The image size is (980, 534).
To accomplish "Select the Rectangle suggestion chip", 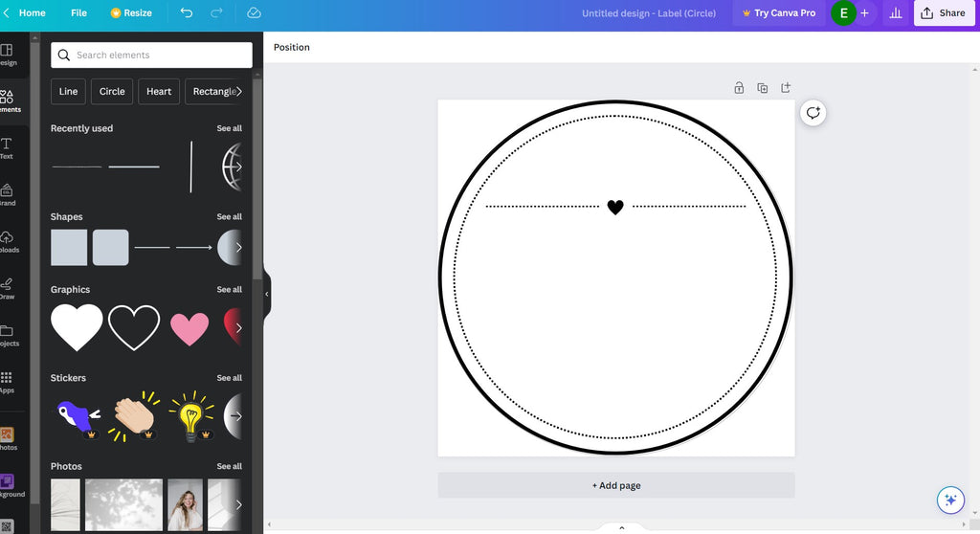I will [213, 91].
